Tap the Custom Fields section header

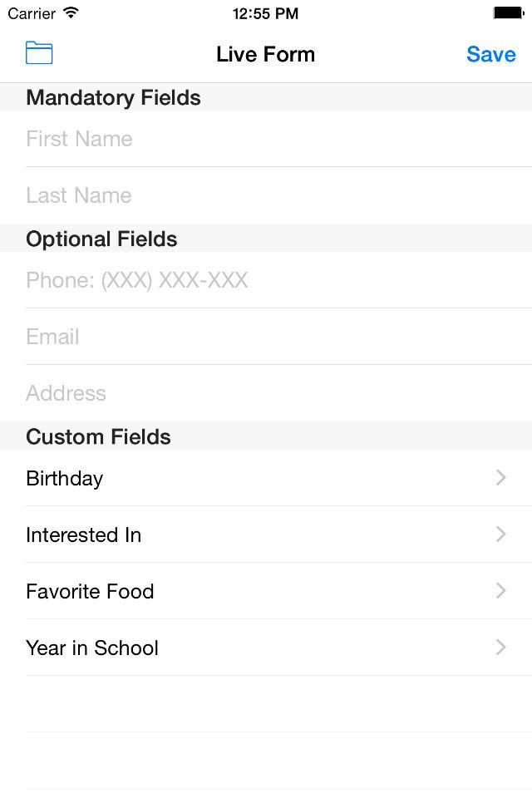(x=98, y=436)
